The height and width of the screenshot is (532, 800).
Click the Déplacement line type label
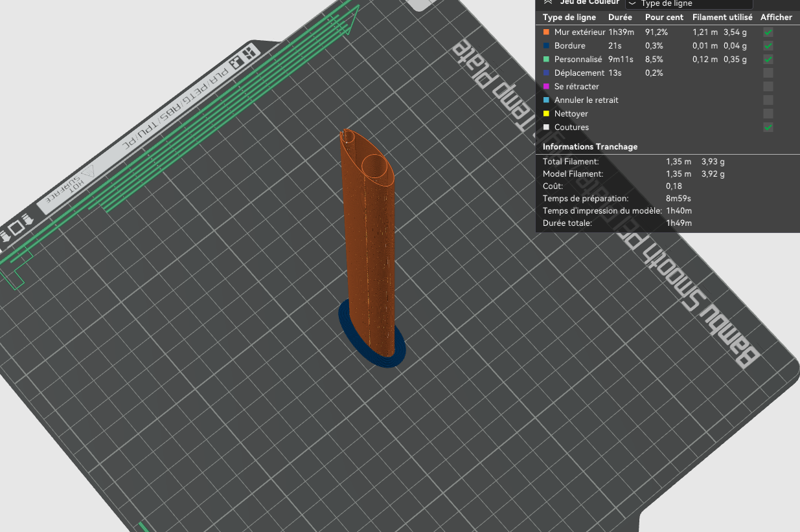coord(579,73)
